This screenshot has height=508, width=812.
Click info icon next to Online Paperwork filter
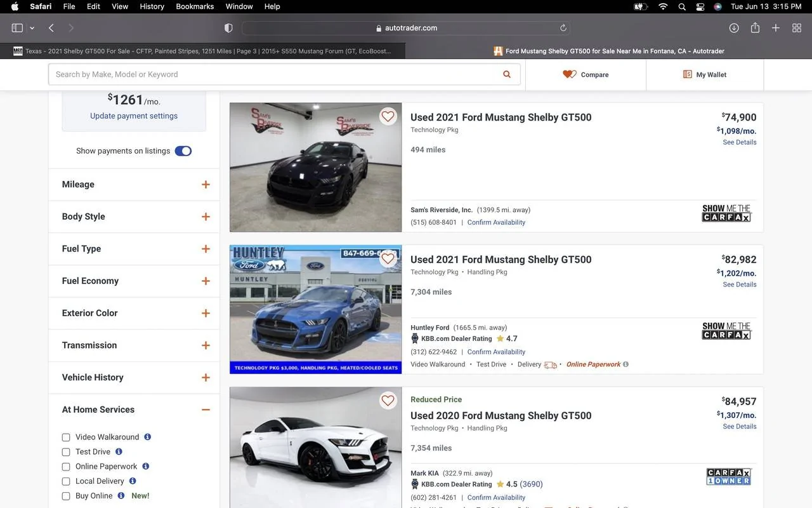[145, 466]
